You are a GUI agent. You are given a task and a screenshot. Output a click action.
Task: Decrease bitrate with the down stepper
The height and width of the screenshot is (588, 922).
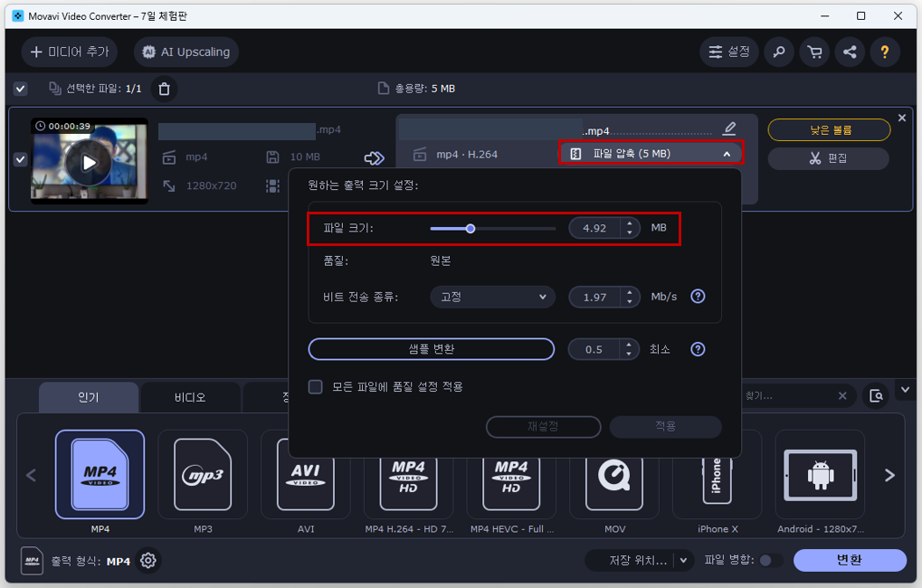pyautogui.click(x=630, y=301)
